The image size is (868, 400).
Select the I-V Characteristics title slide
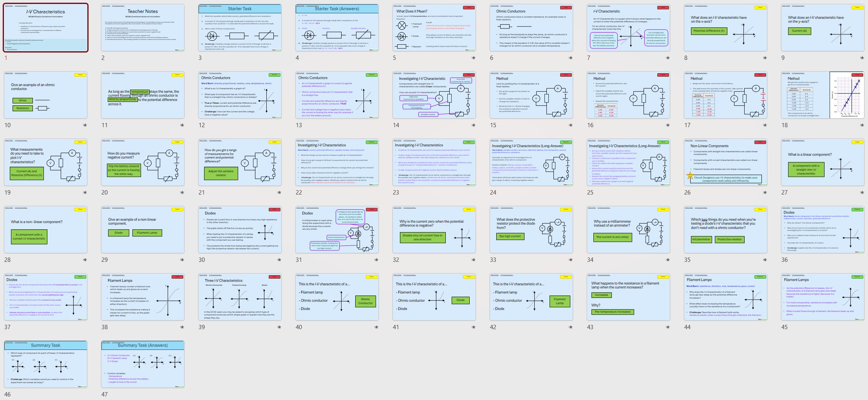[46, 28]
